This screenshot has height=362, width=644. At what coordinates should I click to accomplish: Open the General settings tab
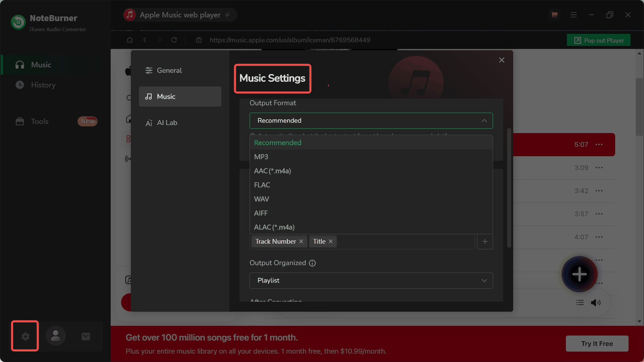(180, 70)
